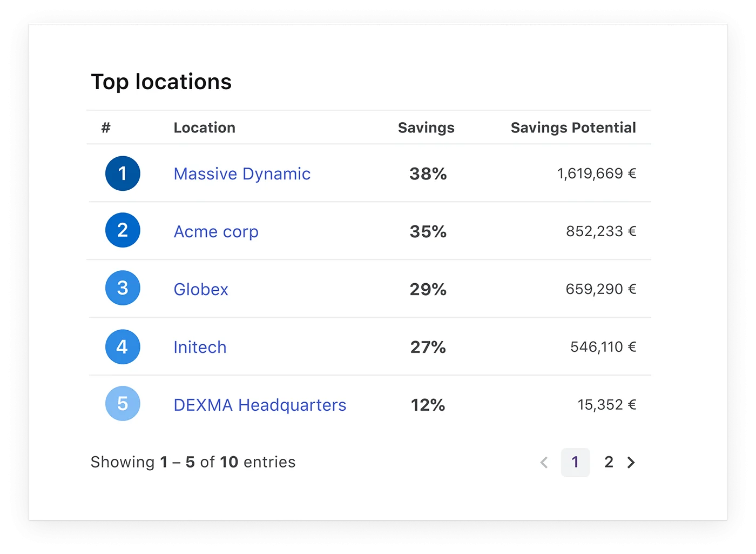This screenshot has height=554, width=756.
Task: Open the Acme corp location link
Action: 216,232
